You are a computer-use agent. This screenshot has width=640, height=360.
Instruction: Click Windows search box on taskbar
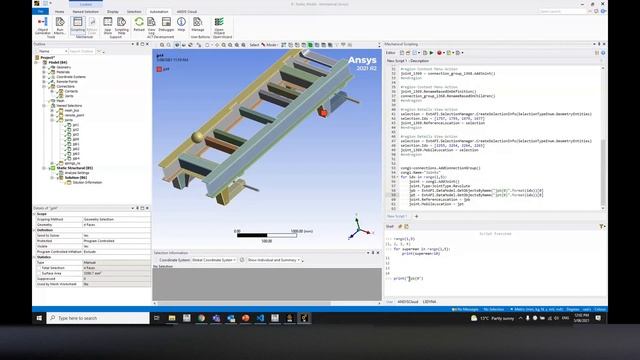coord(98,318)
